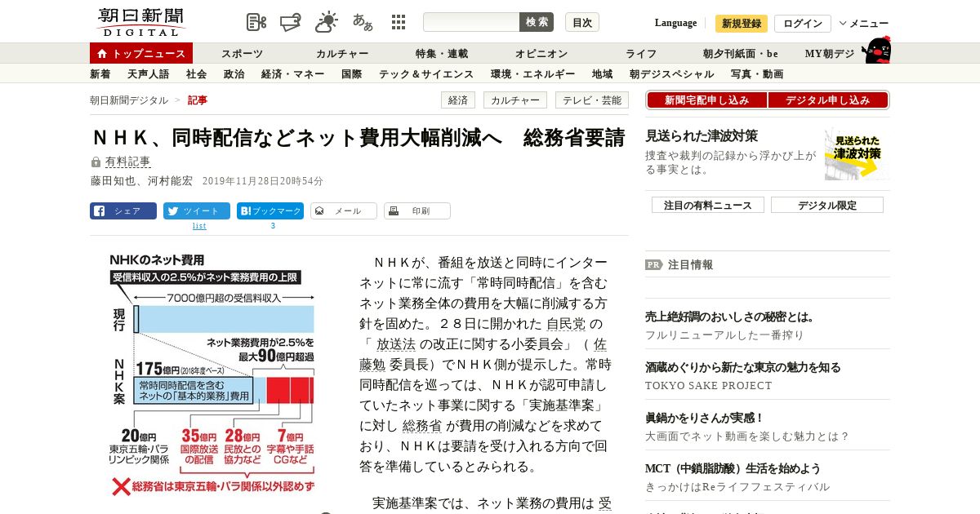This screenshot has width=980, height=514.
Task: Switch to 特集・連載 tab
Action: pos(442,54)
